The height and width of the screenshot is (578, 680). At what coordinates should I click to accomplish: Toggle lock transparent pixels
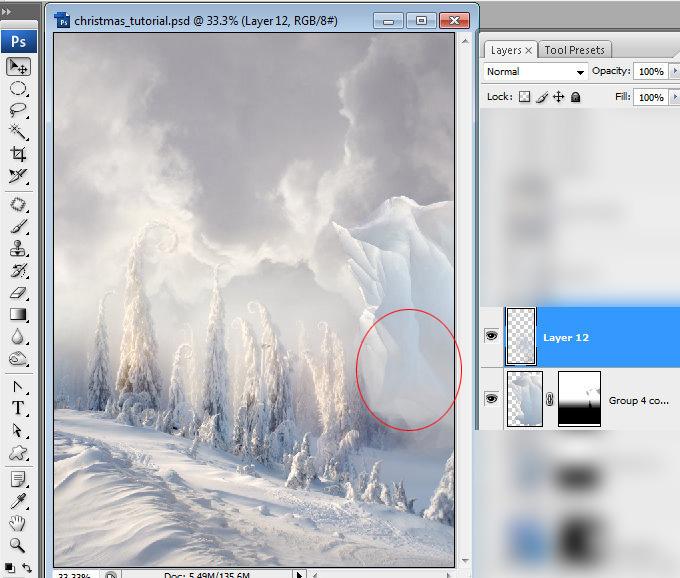[524, 97]
